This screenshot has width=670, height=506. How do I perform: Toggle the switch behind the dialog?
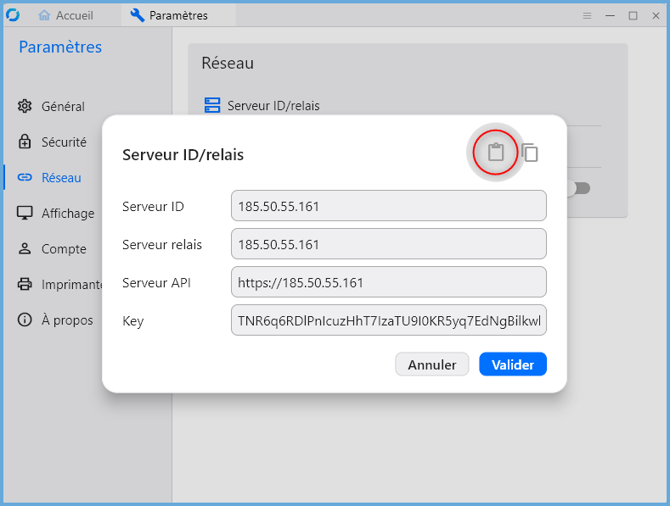click(x=579, y=188)
